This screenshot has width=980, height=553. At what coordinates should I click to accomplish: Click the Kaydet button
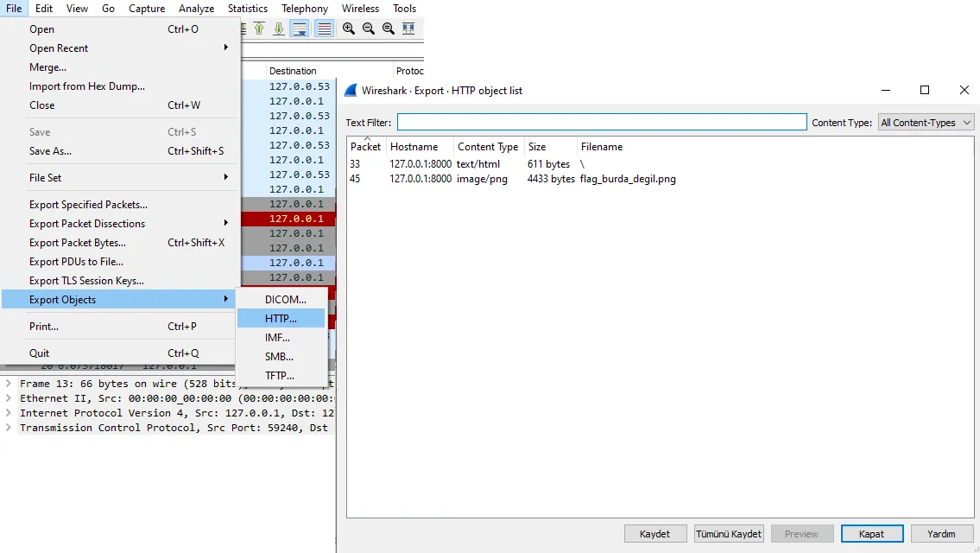(655, 534)
